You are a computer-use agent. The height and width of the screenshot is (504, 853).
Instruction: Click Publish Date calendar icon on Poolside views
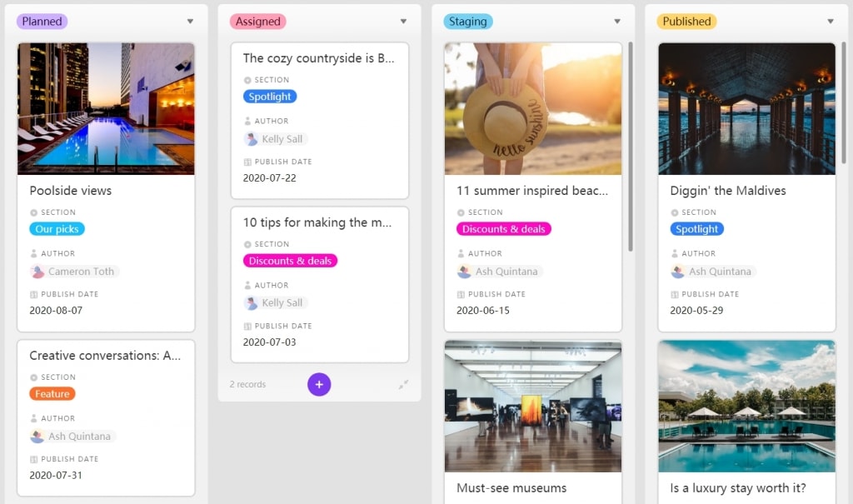(33, 294)
